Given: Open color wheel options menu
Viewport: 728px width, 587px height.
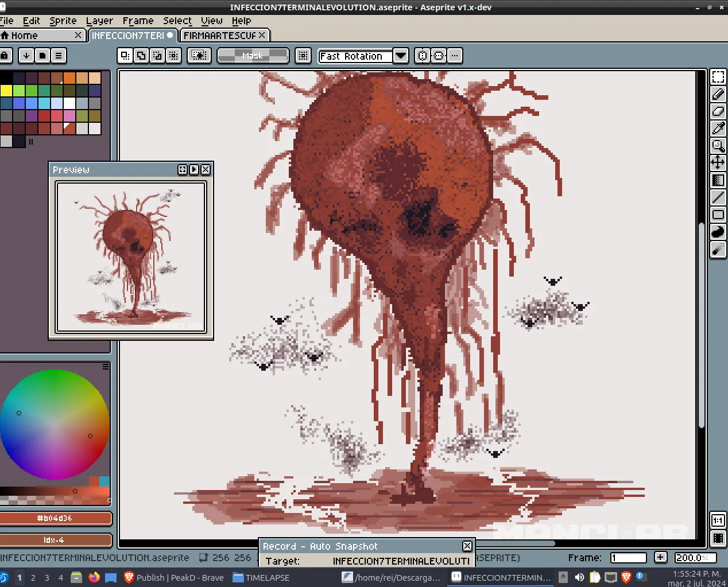Looking at the screenshot, I should click(x=106, y=366).
